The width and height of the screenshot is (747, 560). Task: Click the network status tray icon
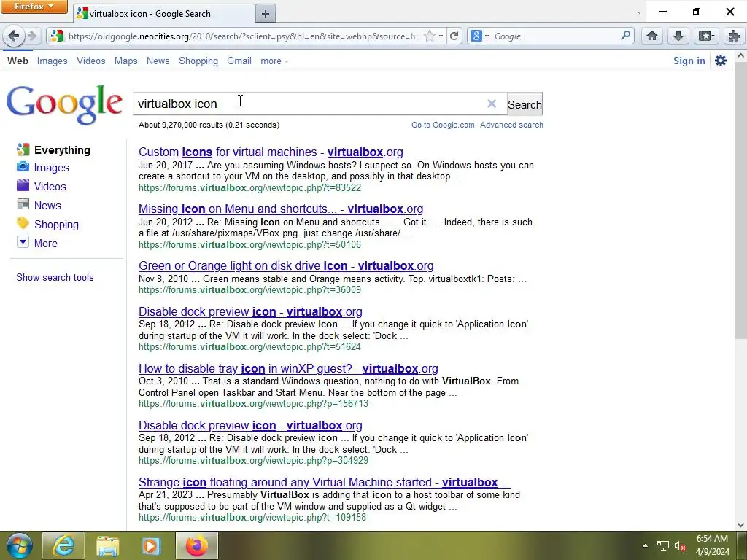(x=662, y=546)
